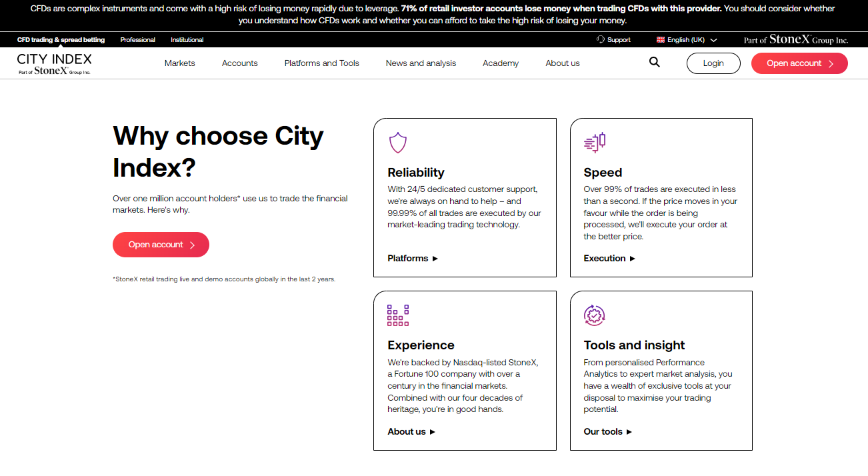Image resolution: width=868 pixels, height=476 pixels.
Task: Open the search magnifier icon
Action: point(654,61)
